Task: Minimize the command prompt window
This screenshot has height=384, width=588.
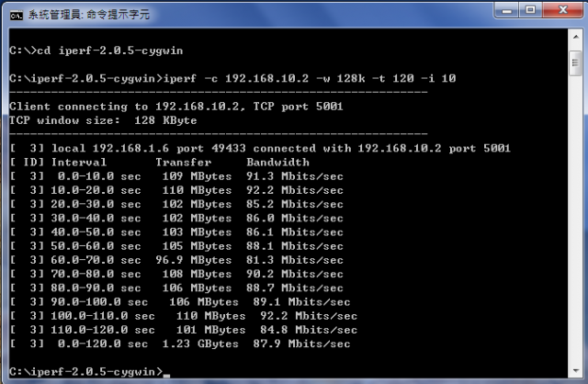Action: [x=507, y=10]
